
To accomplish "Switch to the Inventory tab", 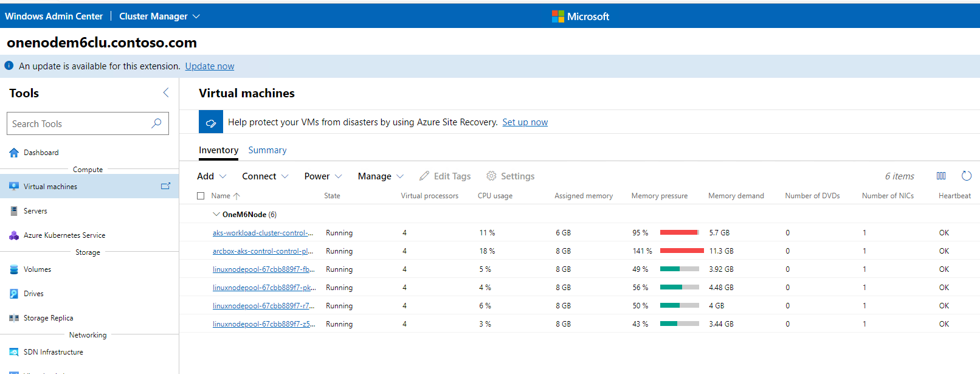I will [218, 150].
